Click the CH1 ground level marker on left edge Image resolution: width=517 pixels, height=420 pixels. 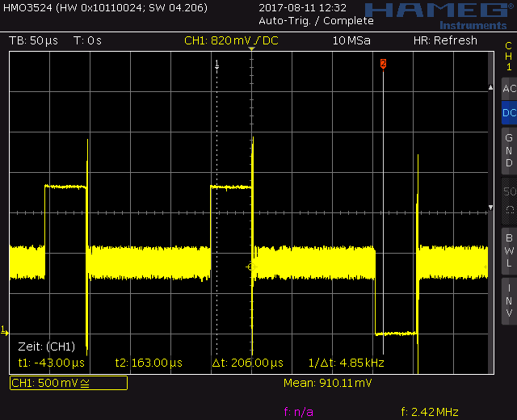coord(4,330)
